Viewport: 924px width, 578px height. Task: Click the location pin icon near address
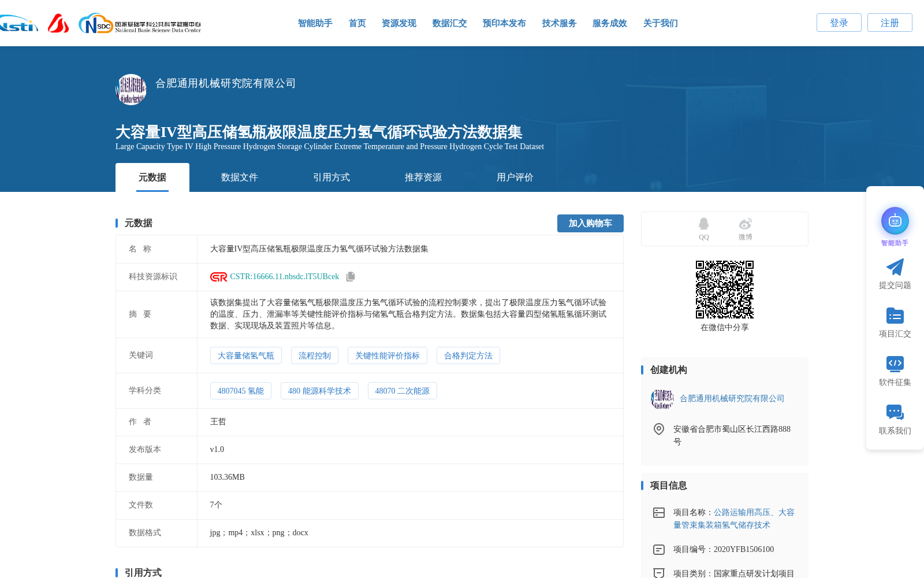click(x=659, y=429)
